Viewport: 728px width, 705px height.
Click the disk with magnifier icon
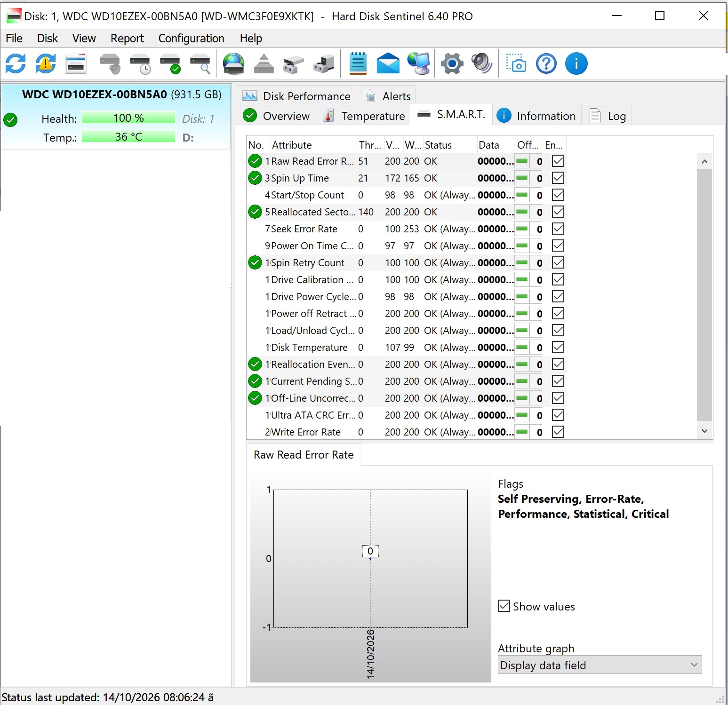200,63
